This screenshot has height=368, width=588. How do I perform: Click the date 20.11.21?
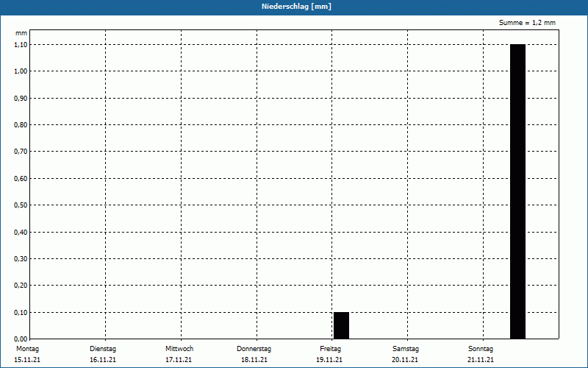405,360
